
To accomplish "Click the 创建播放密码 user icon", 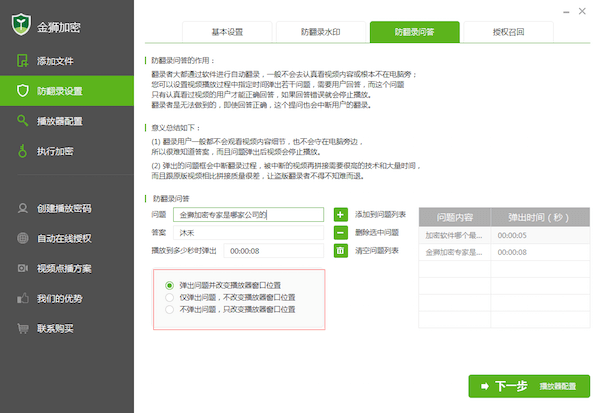I will pyautogui.click(x=23, y=208).
